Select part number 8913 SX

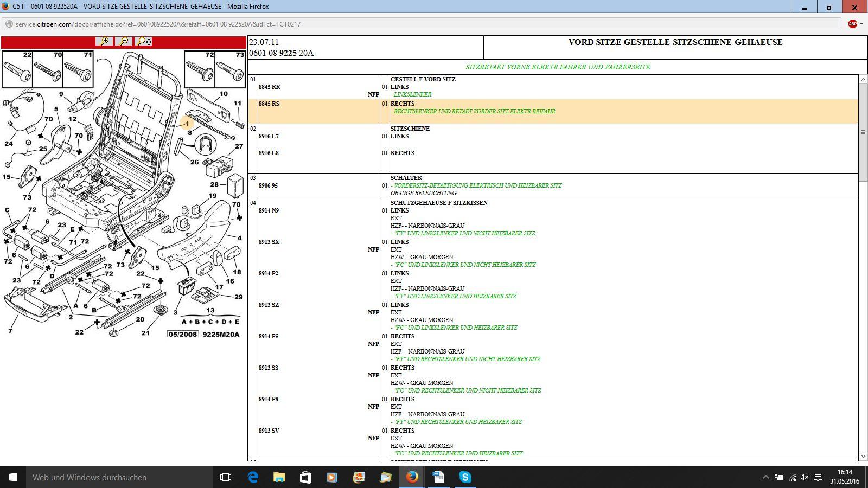(x=269, y=242)
